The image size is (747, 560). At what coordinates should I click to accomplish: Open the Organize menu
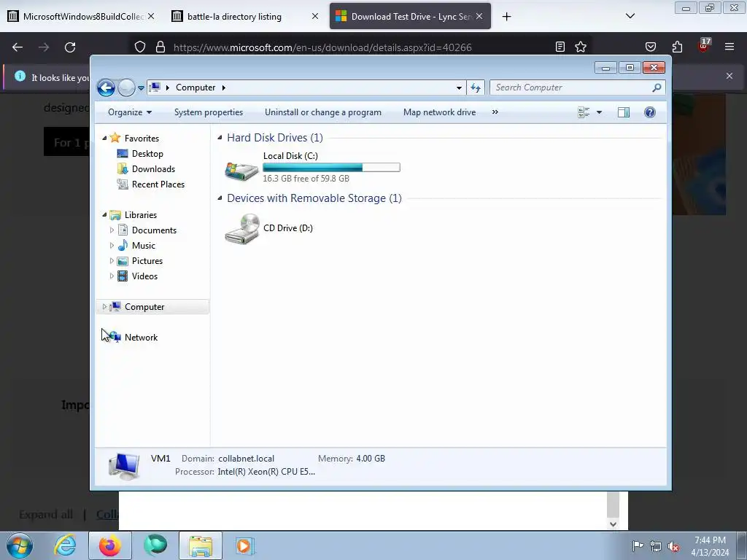(130, 112)
